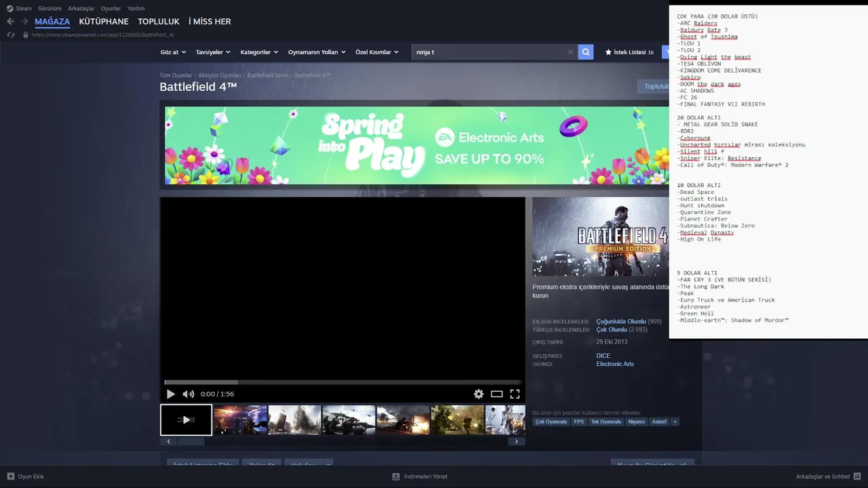868x488 pixels.
Task: Click left arrow under thumbnail strip
Action: 168,441
